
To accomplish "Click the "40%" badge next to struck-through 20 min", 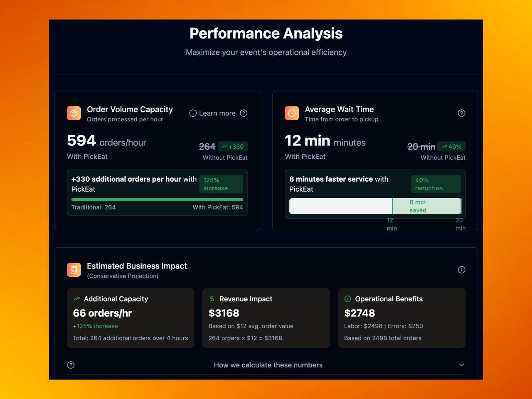I will (x=451, y=147).
